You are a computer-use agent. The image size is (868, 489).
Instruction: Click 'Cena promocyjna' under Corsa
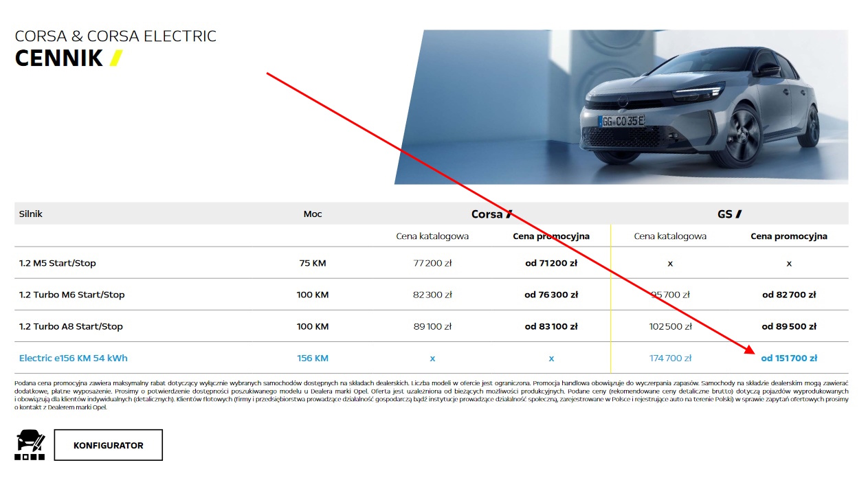[x=551, y=236]
